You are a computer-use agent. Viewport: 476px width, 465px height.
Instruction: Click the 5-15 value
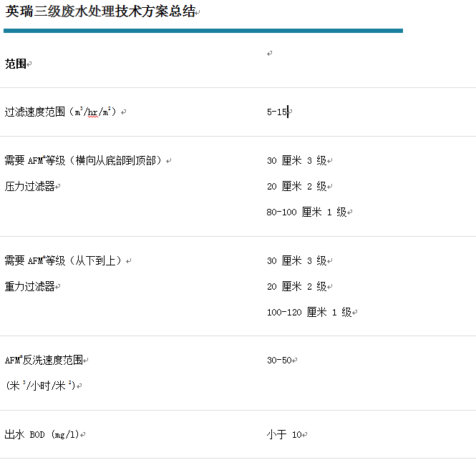tap(276, 112)
